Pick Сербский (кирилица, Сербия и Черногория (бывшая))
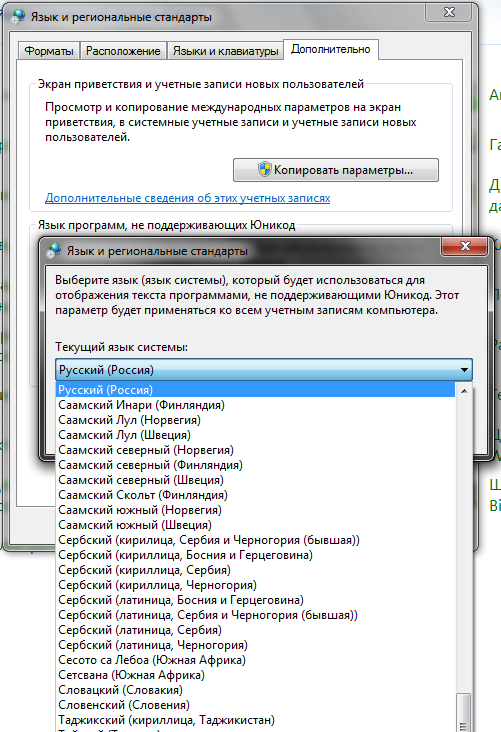Screen dimensions: 501x732 [x=255, y=540]
